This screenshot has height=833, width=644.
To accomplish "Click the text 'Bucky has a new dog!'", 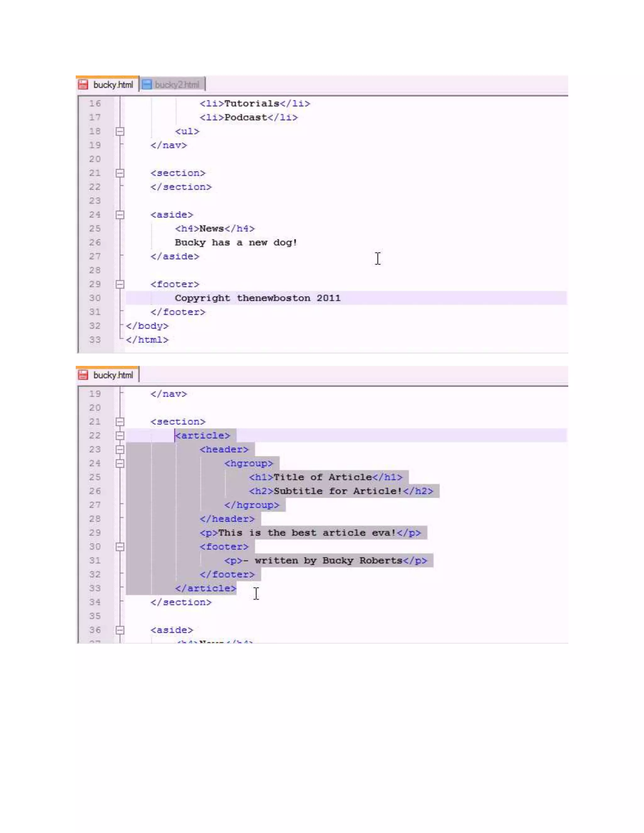I will click(236, 243).
